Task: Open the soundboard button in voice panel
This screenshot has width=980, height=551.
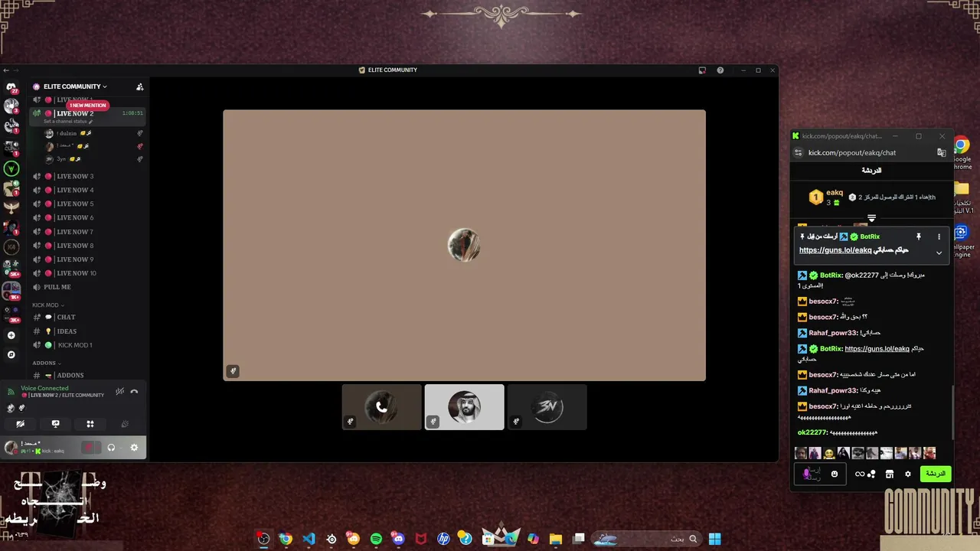Action: point(125,424)
